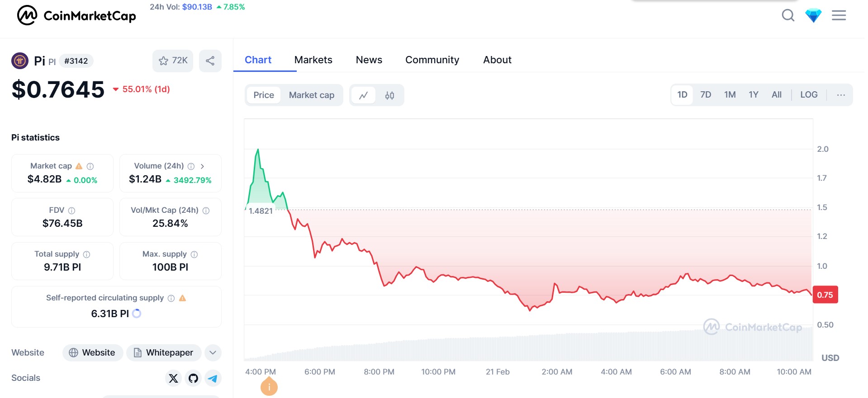Open the hamburger menu
868x398 pixels.
[x=839, y=16]
